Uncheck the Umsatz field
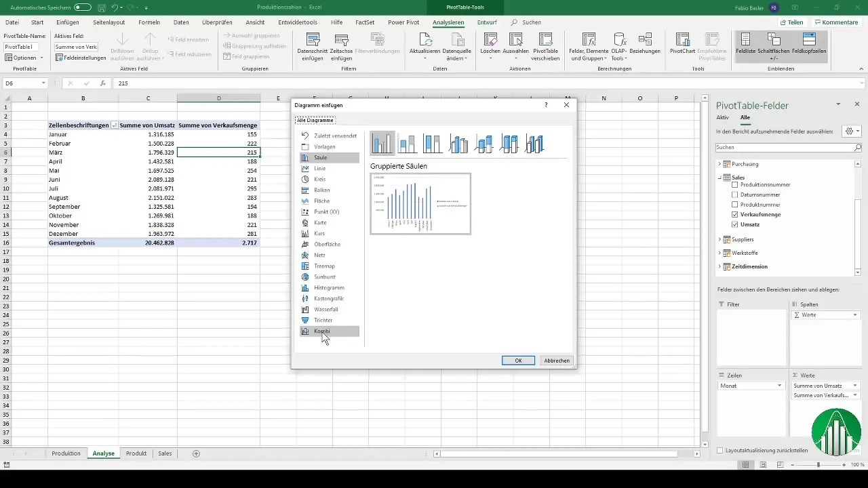Image resolution: width=868 pixels, height=488 pixels. [x=735, y=224]
